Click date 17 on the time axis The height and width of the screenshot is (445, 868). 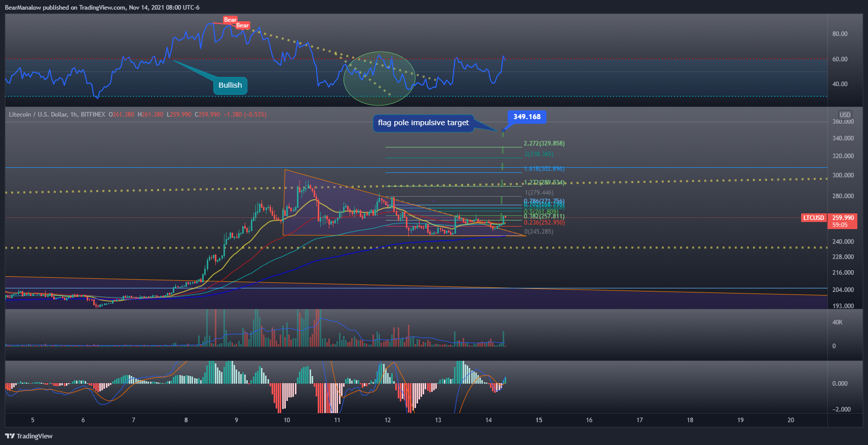[639, 420]
